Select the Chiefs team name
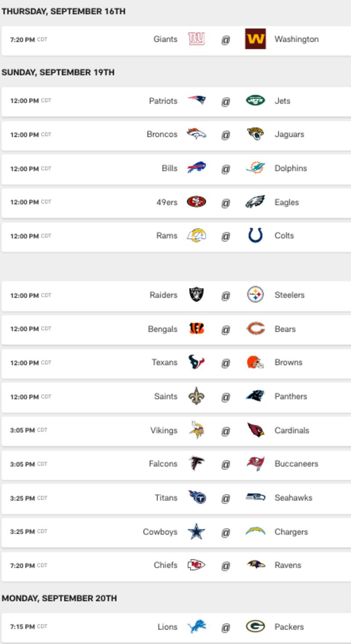This screenshot has width=351, height=644. pos(165,565)
